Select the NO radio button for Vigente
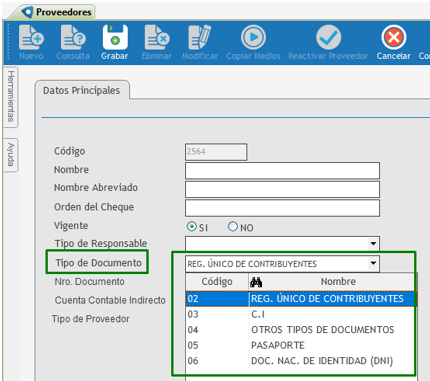The width and height of the screenshot is (430, 381). (233, 227)
